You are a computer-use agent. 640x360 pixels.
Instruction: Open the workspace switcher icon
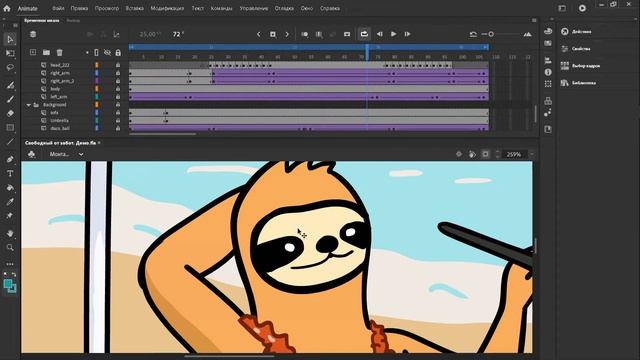pyautogui.click(x=562, y=8)
